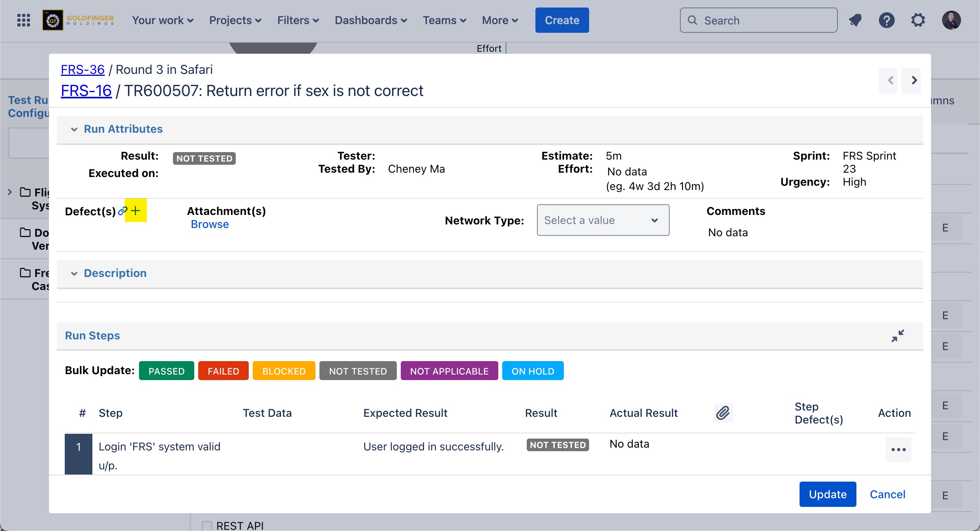Open the notifications icon in header
Image resolution: width=980 pixels, height=531 pixels.
click(855, 20)
